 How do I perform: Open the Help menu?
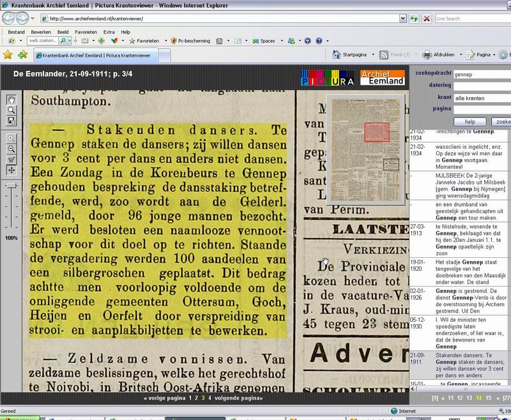pos(125,32)
